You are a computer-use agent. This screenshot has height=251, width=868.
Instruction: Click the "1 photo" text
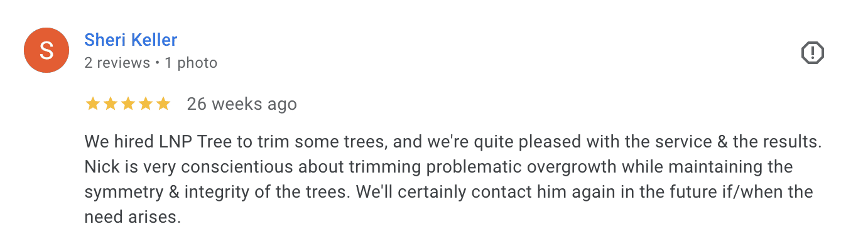191,63
